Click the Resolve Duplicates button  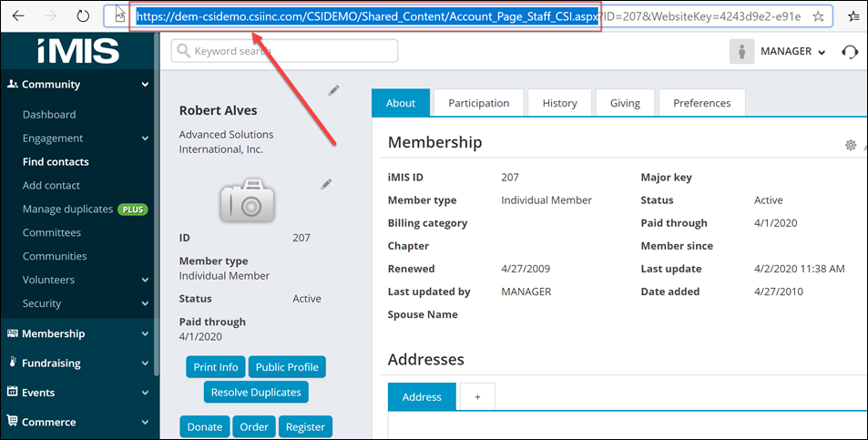[x=256, y=392]
